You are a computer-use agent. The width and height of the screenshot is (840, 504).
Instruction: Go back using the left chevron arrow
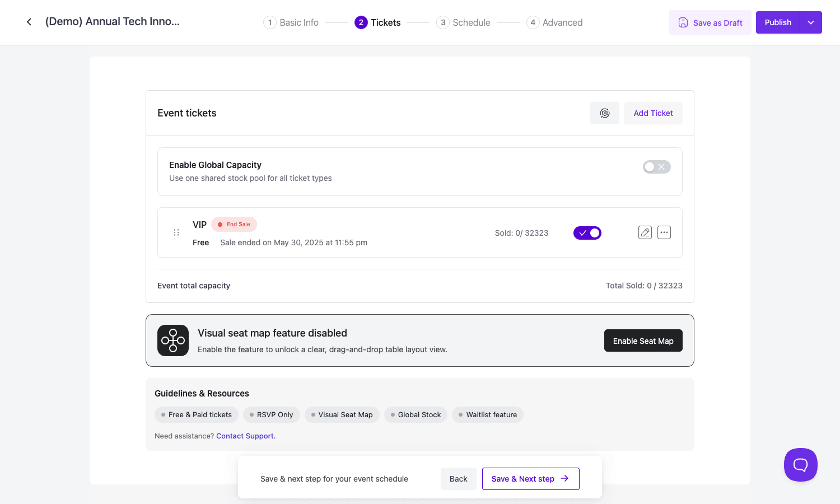coord(29,22)
